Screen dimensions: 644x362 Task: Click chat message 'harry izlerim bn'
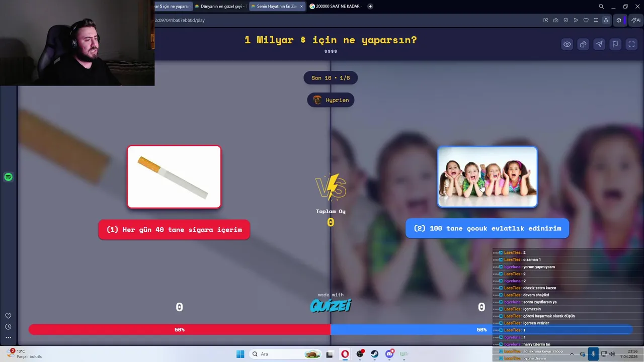[x=536, y=344]
